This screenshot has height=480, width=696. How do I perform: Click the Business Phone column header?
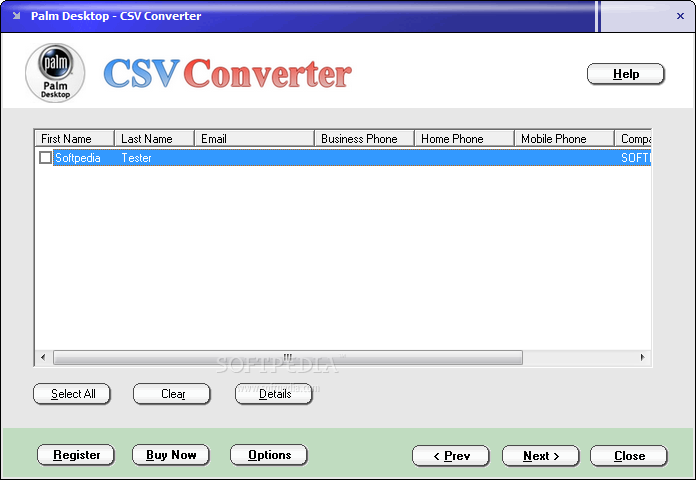pyautogui.click(x=364, y=139)
